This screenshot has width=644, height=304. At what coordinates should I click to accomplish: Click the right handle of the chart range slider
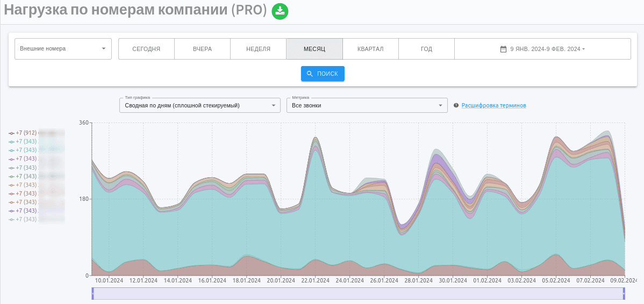pyautogui.click(x=624, y=293)
